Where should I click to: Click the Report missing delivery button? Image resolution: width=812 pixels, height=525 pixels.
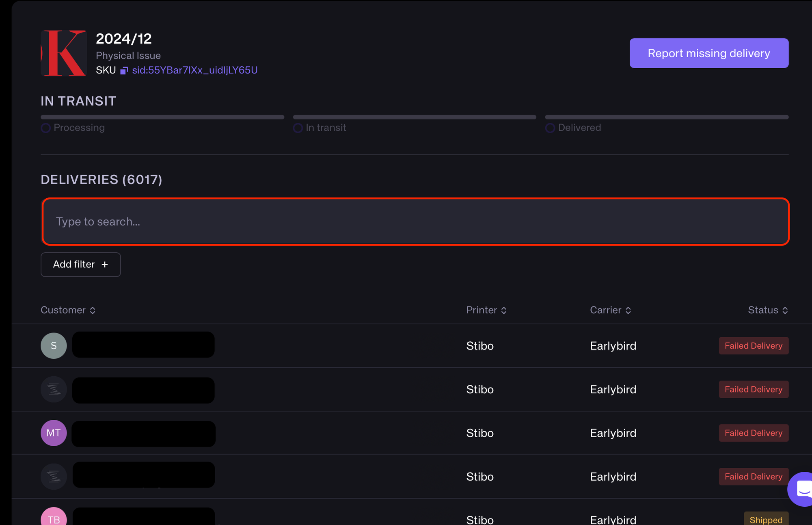[x=709, y=53]
